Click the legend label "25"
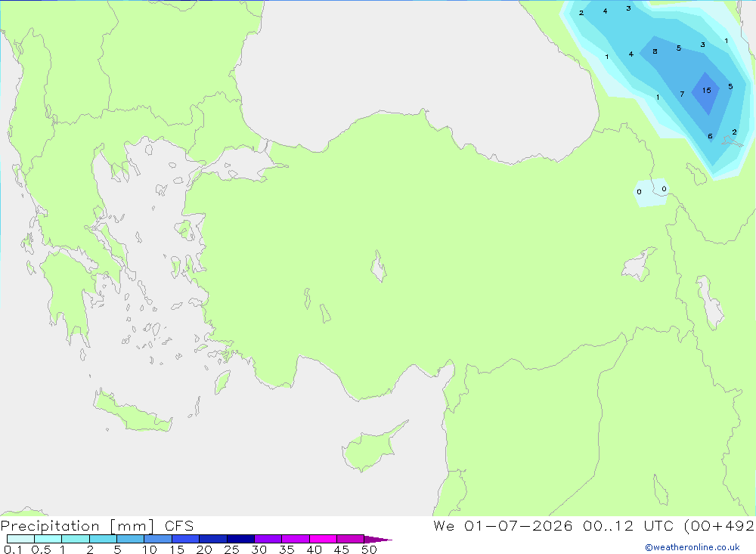The width and height of the screenshot is (756, 554). pyautogui.click(x=231, y=549)
